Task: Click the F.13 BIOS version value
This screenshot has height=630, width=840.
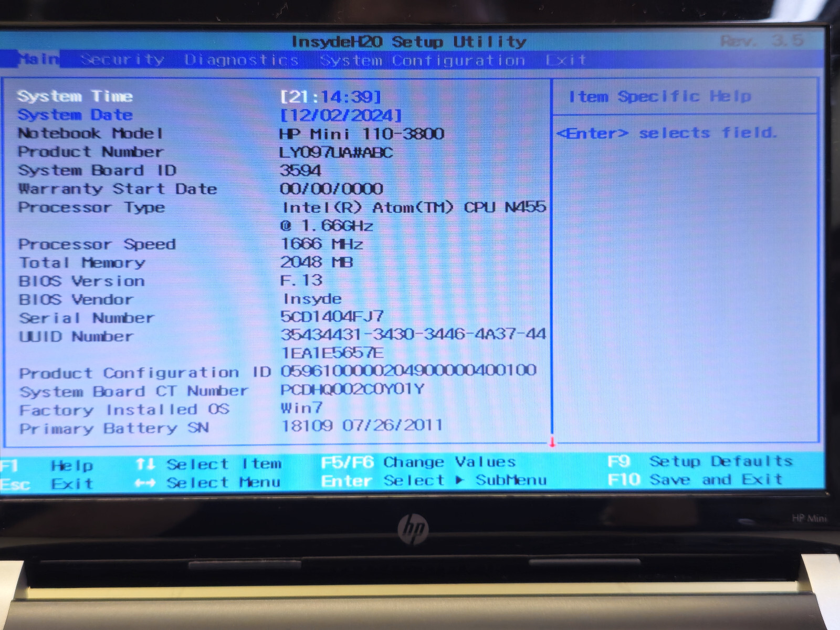Action: 301,280
